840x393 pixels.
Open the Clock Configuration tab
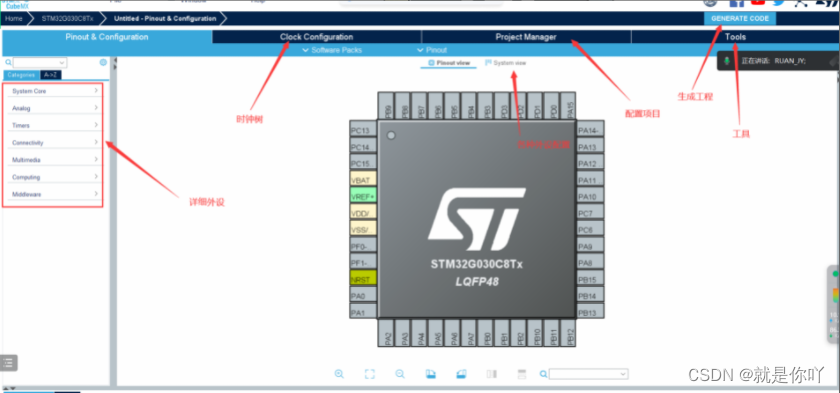tap(317, 37)
